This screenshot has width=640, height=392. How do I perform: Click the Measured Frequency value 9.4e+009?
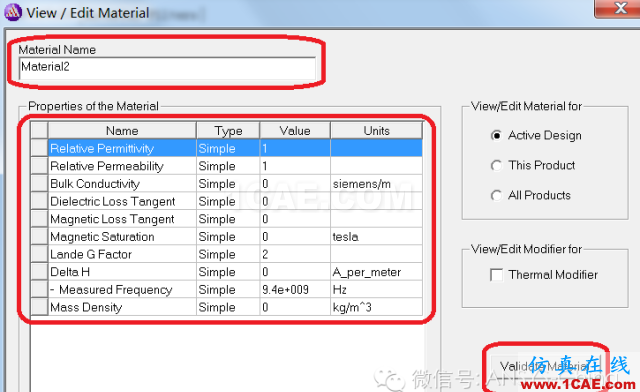(x=295, y=289)
